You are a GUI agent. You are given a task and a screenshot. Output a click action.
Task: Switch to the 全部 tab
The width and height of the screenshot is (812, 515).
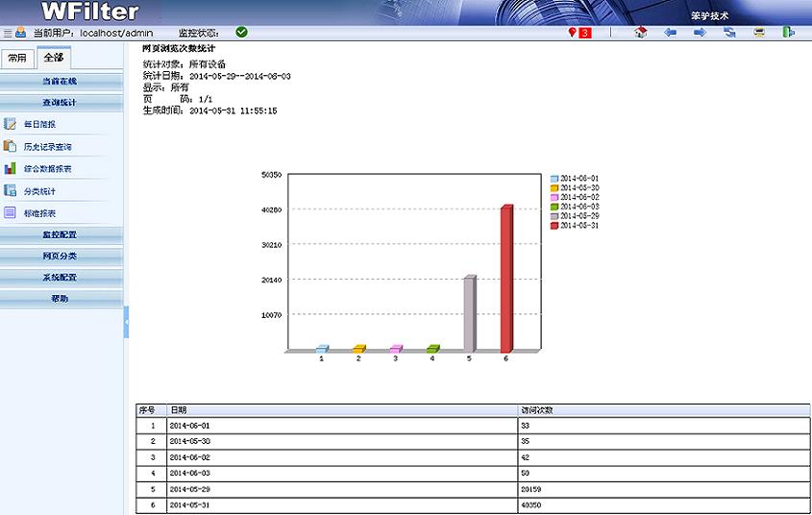[53, 57]
